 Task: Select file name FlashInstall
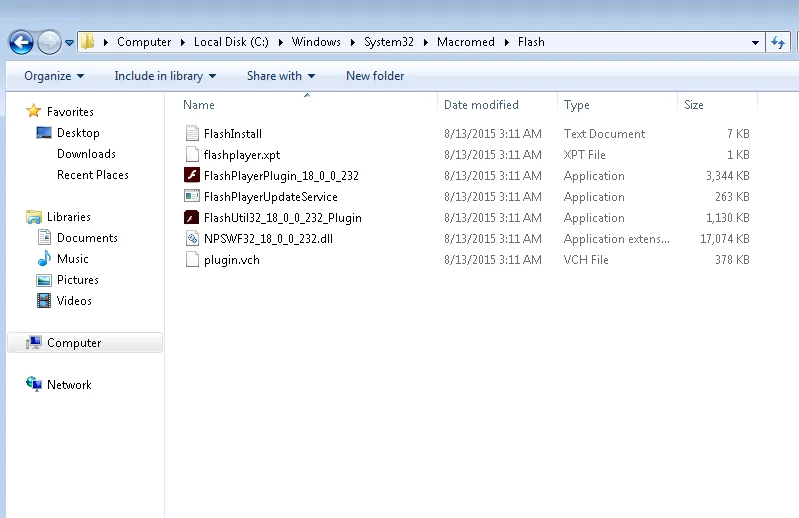click(x=233, y=134)
